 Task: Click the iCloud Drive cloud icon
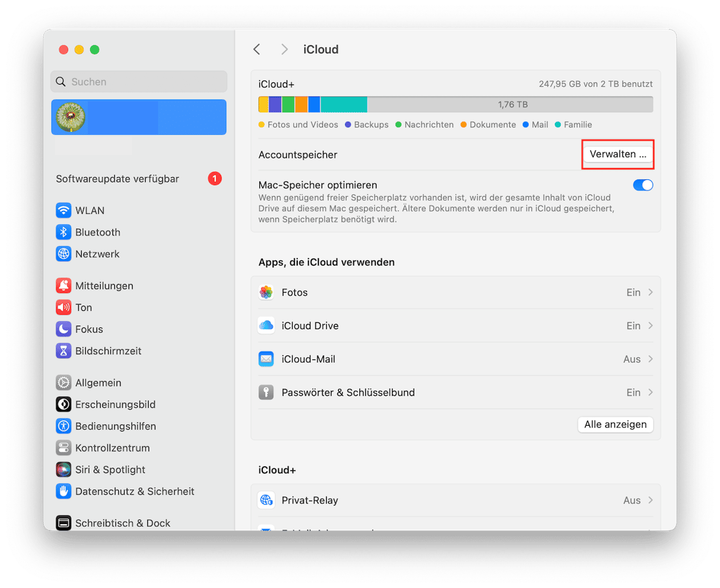point(266,325)
